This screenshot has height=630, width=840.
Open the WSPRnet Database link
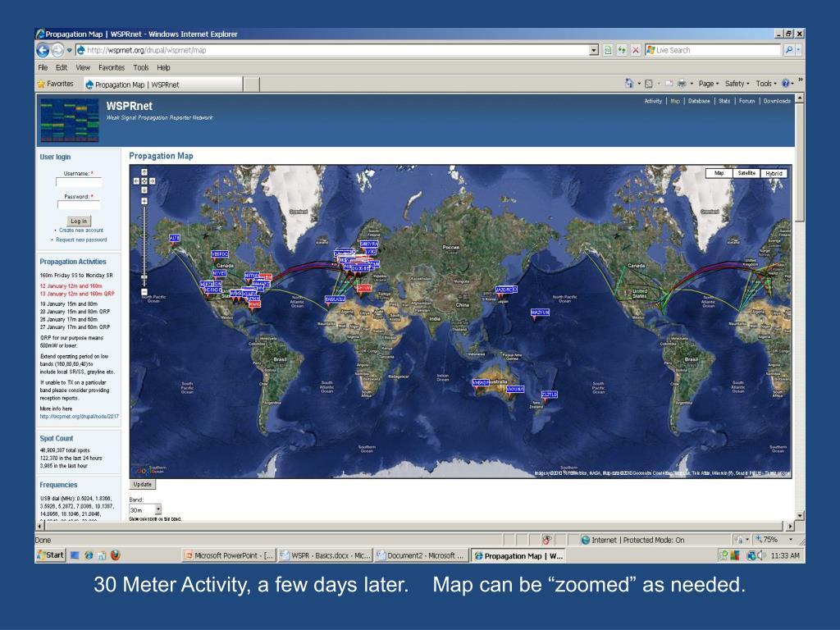click(699, 101)
